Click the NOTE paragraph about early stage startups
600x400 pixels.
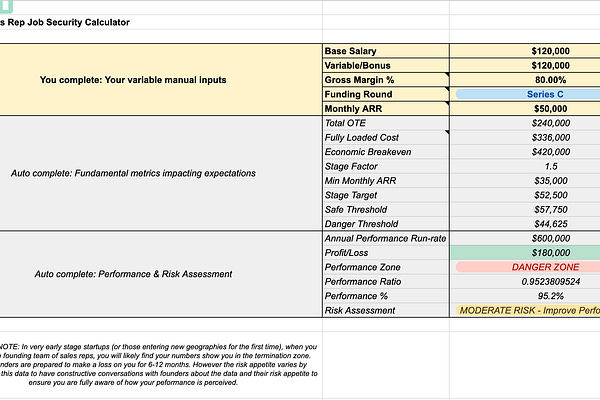tap(158, 364)
